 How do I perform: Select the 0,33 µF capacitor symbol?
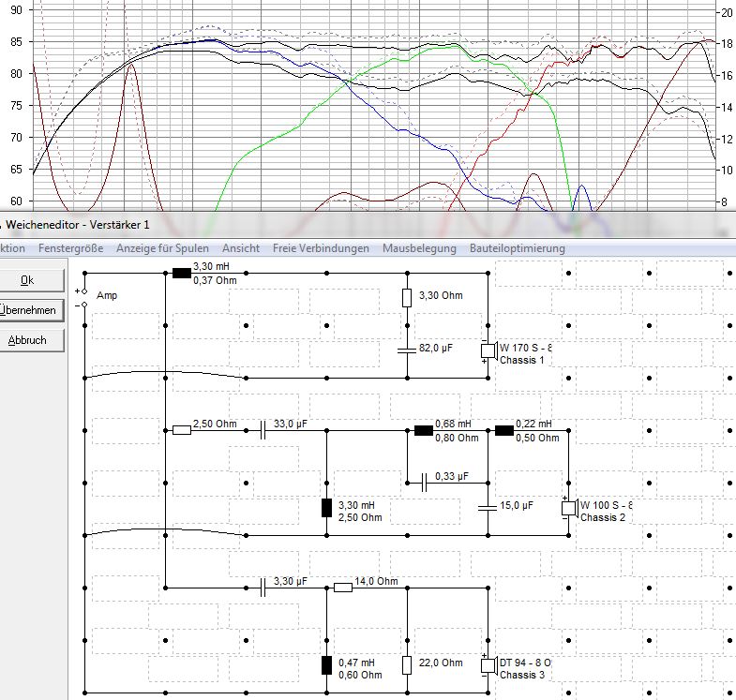pyautogui.click(x=425, y=483)
